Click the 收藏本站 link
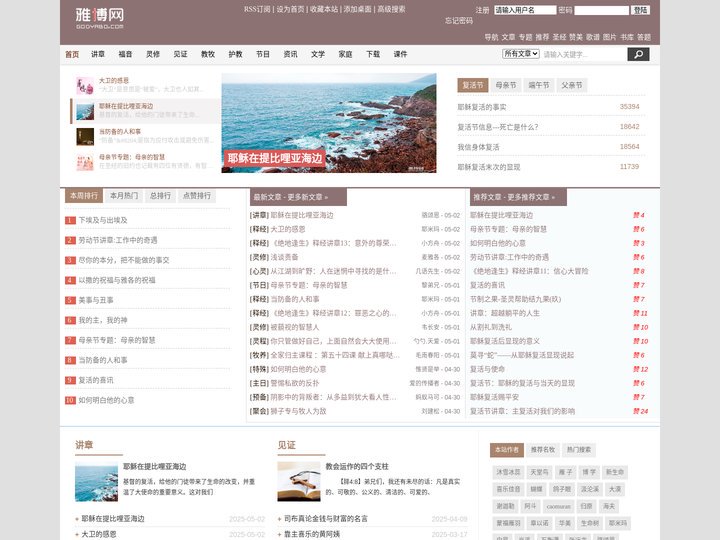720x540 pixels. 324,9
